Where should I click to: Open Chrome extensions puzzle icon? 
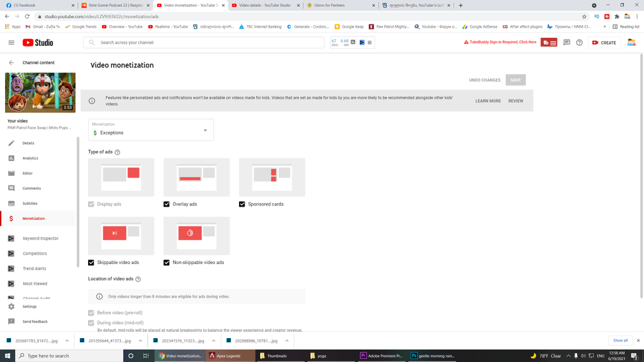[617, 16]
